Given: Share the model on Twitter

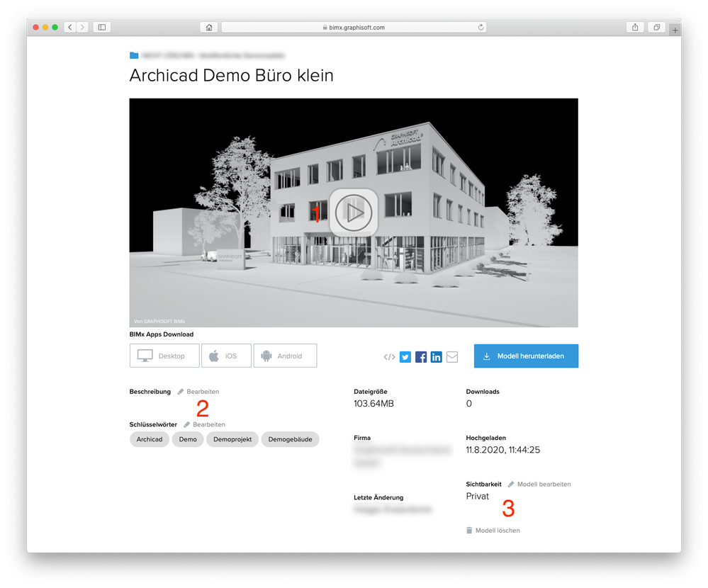Looking at the screenshot, I should click(x=405, y=357).
